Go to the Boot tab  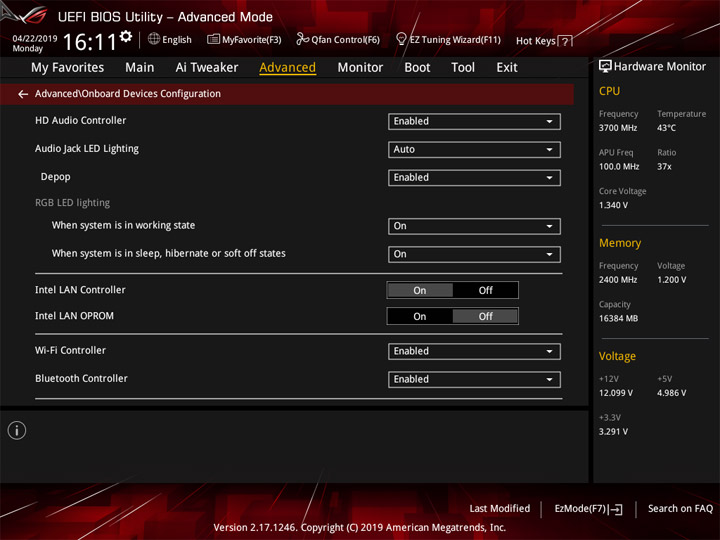(x=417, y=68)
